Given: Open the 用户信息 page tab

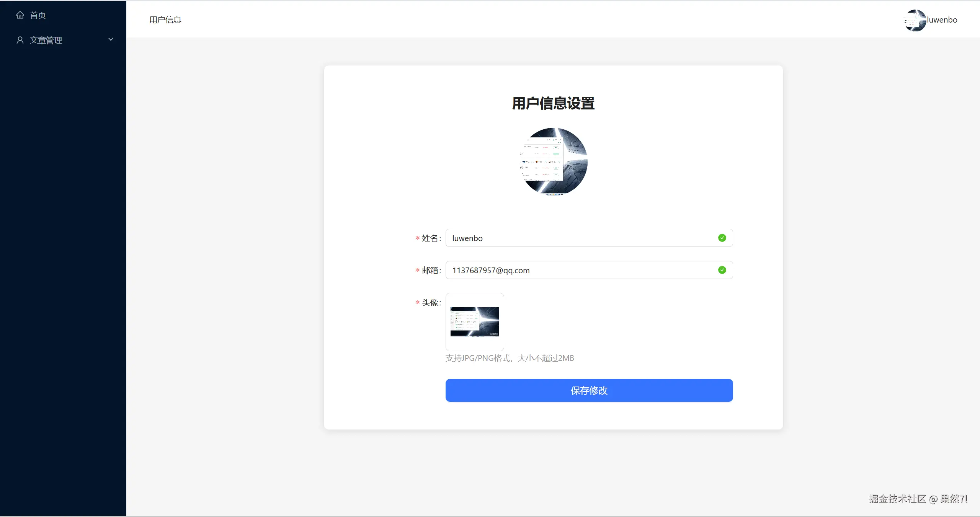Looking at the screenshot, I should point(165,19).
